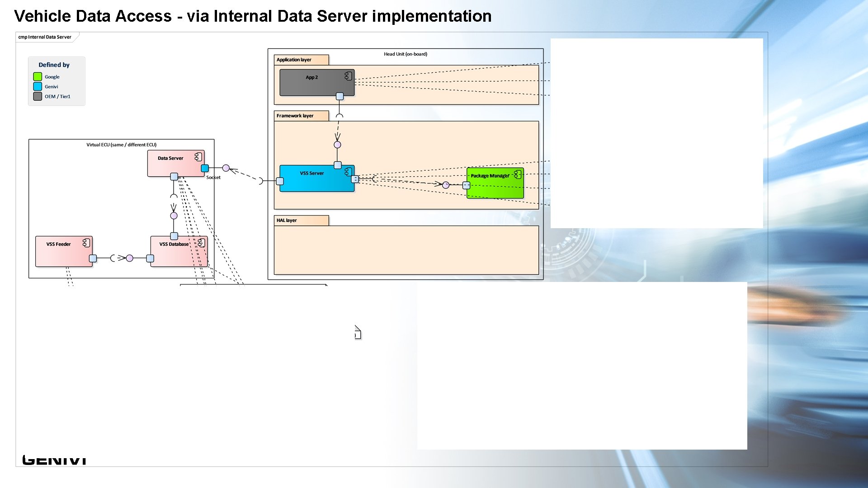Click the Head Unit (on-board) title
Viewport: 868px width, 488px height.
click(x=405, y=54)
